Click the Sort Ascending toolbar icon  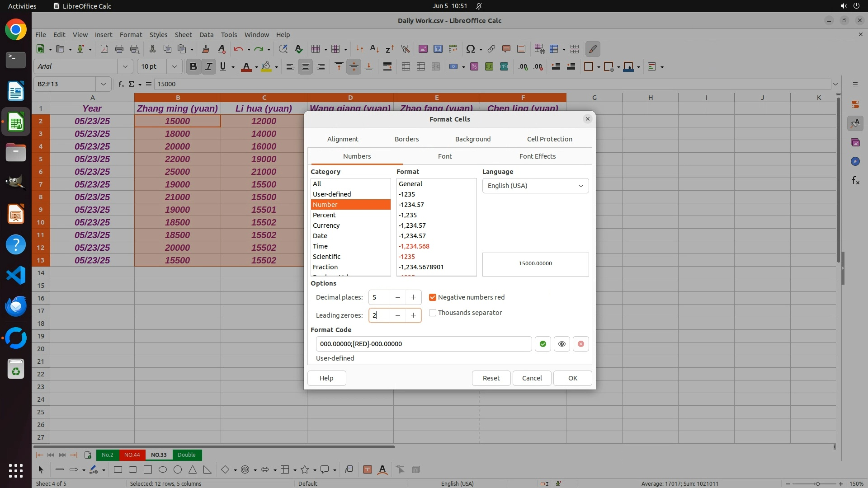(x=374, y=49)
